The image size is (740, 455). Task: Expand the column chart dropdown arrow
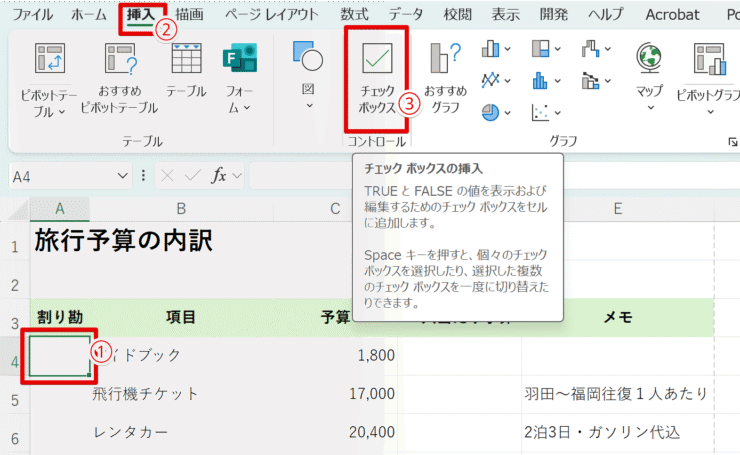(507, 49)
